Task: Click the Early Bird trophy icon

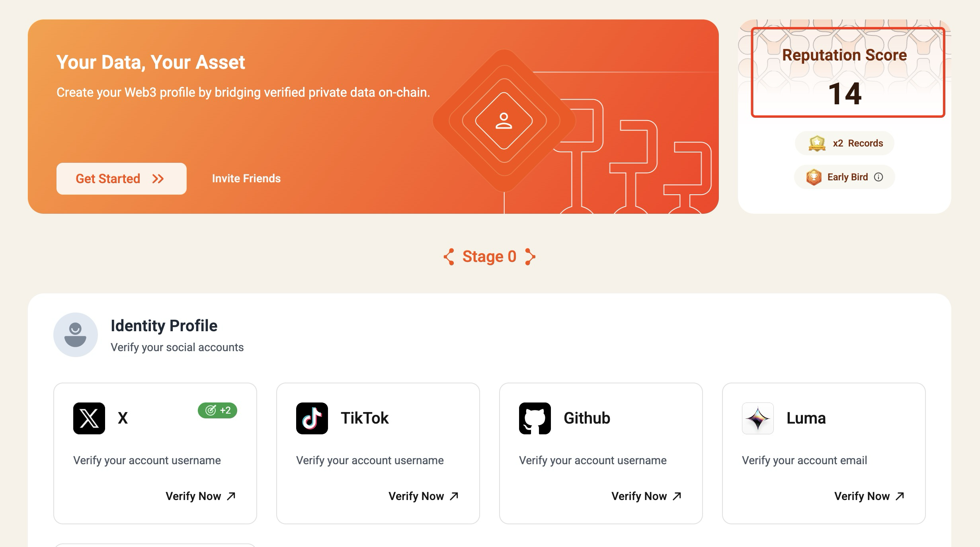Action: [814, 177]
